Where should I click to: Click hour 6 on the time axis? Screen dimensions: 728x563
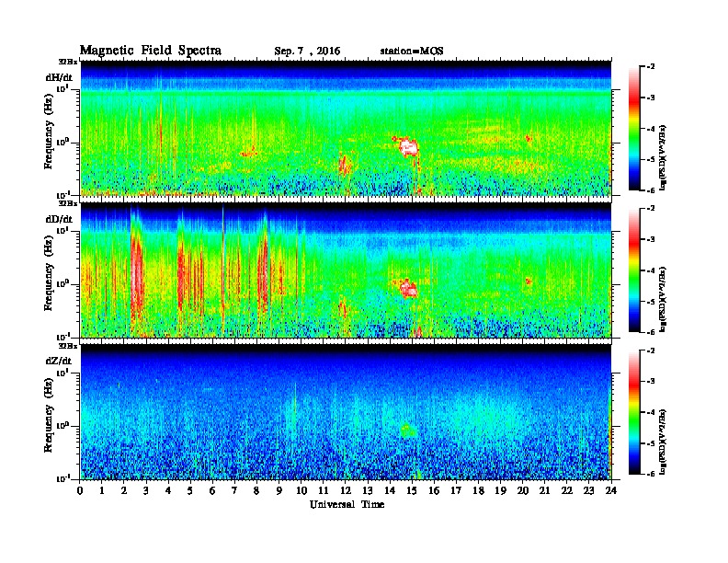click(212, 490)
